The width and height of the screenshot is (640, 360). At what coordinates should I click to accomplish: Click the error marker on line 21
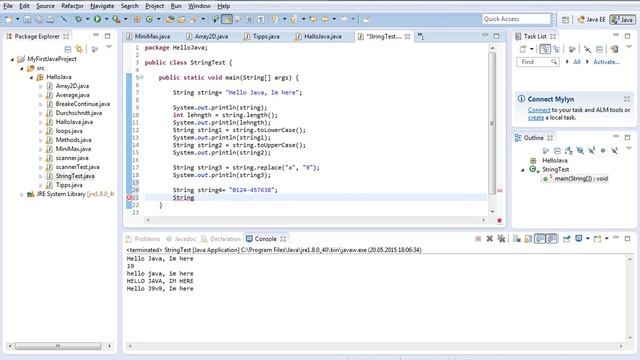point(129,198)
